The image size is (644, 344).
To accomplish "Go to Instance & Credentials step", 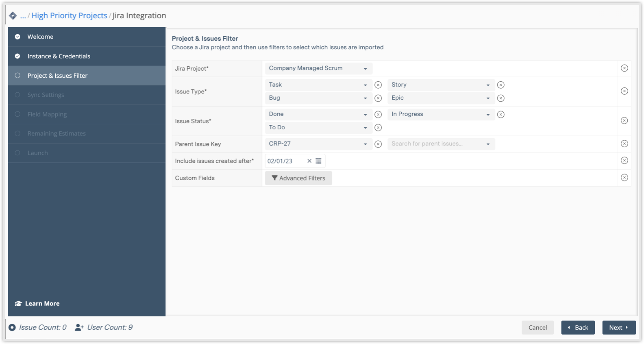I will (59, 56).
